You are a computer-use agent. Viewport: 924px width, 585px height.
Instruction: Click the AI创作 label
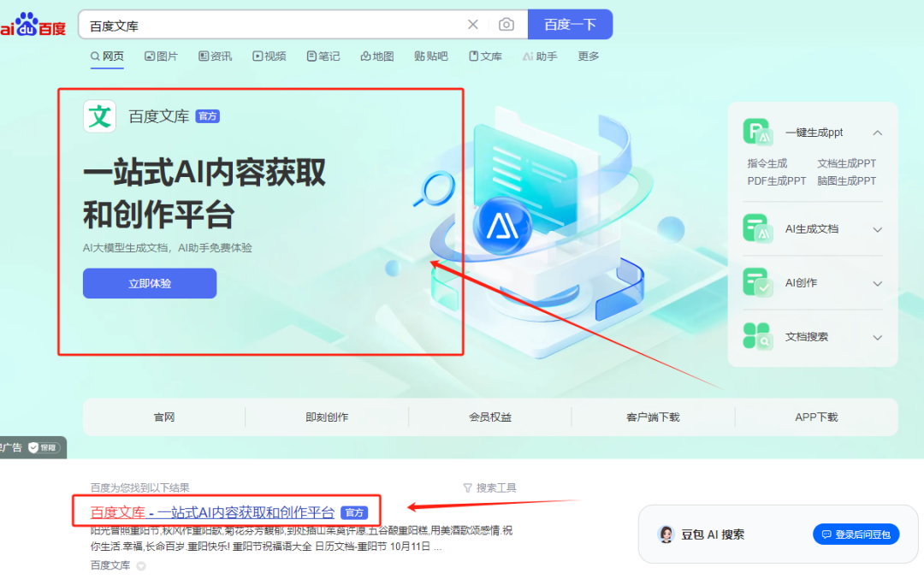pyautogui.click(x=801, y=283)
